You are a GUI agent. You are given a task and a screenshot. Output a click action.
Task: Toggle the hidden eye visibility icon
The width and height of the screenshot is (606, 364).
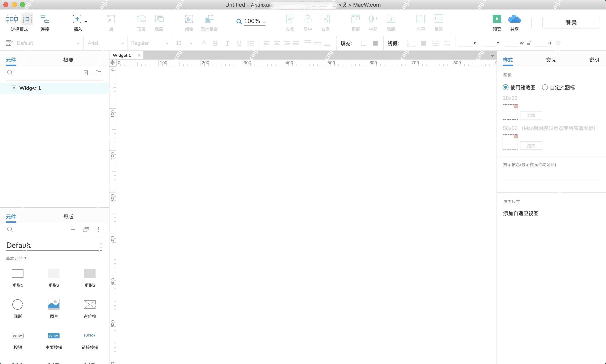pyautogui.click(x=558, y=43)
